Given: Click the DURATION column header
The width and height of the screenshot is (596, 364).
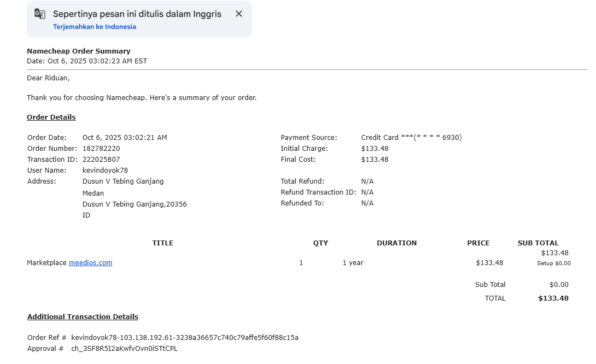Looking at the screenshot, I should point(396,243).
